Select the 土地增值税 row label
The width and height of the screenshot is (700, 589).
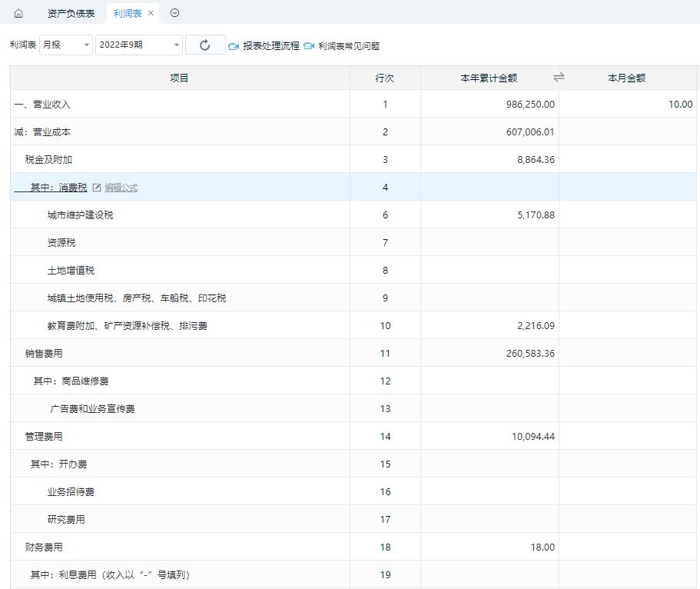[71, 271]
